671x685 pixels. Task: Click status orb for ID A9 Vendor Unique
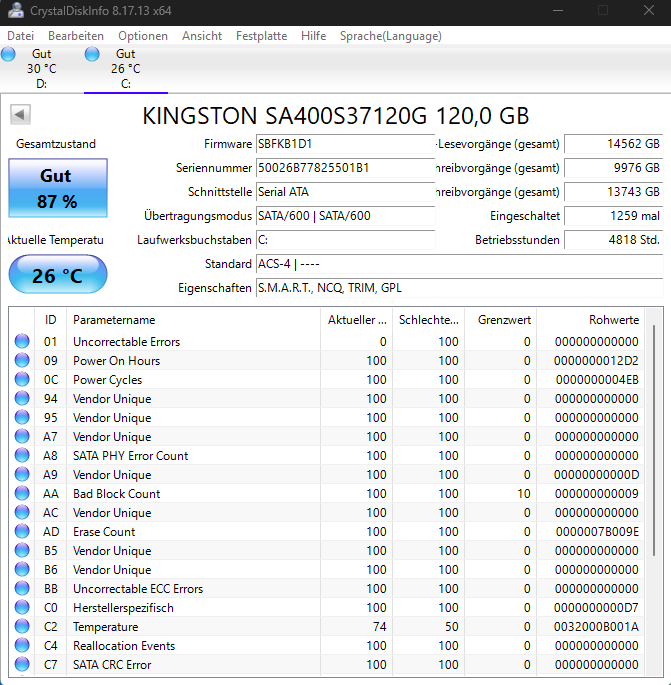pyautogui.click(x=22, y=474)
